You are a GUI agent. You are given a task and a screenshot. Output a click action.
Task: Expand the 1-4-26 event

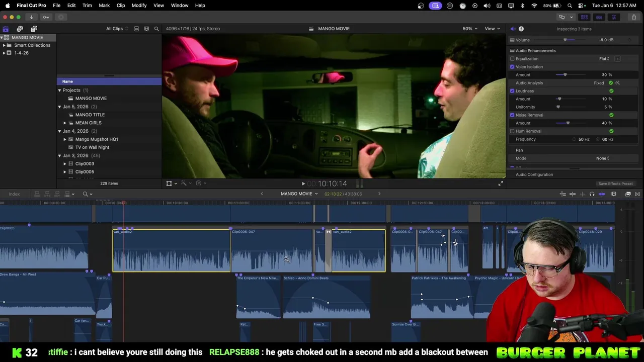pyautogui.click(x=4, y=53)
